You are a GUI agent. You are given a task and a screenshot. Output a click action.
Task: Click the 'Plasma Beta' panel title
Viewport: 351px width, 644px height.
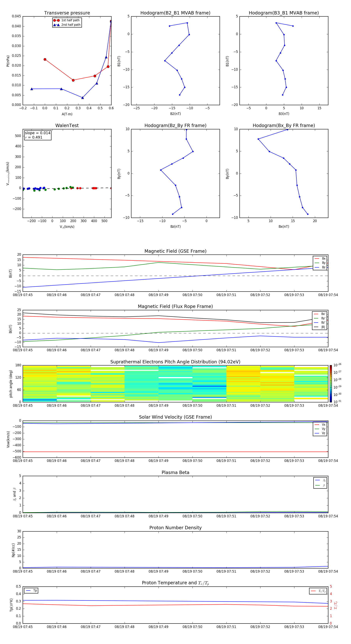(175, 473)
